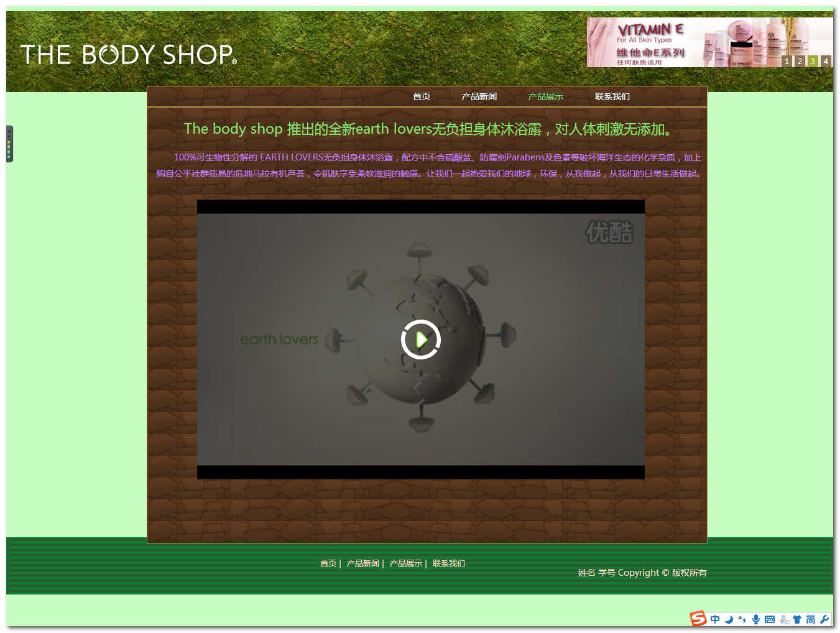Click the 优酷 logo in the video
Image resolution: width=840 pixels, height=633 pixels.
(x=609, y=232)
